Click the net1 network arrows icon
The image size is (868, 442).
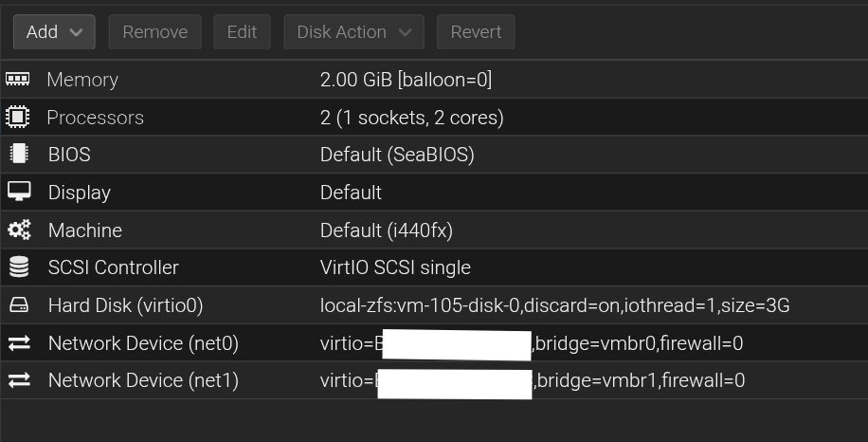(18, 380)
